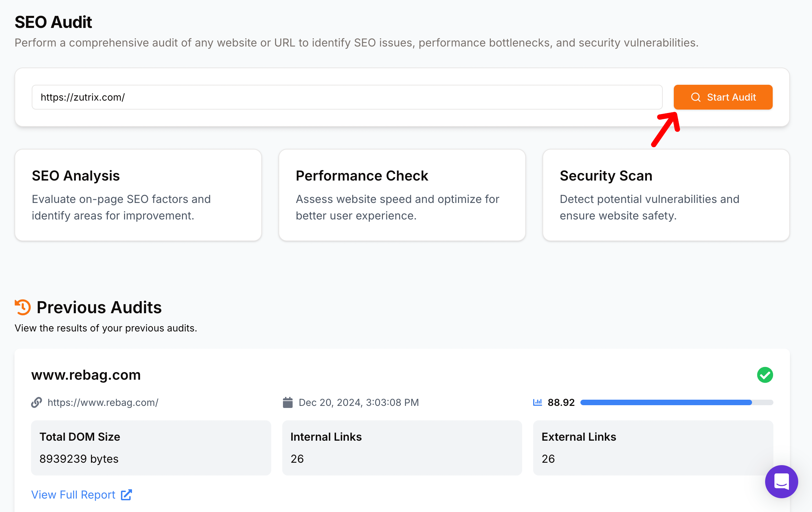812x512 pixels.
Task: Click the https://www.rebag.com/ URL text
Action: click(x=103, y=402)
